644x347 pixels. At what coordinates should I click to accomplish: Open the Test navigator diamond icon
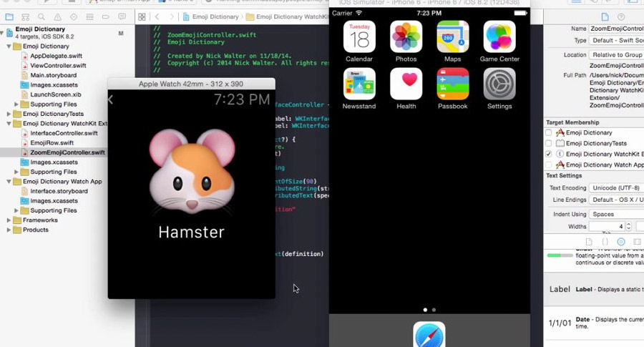(x=74, y=17)
